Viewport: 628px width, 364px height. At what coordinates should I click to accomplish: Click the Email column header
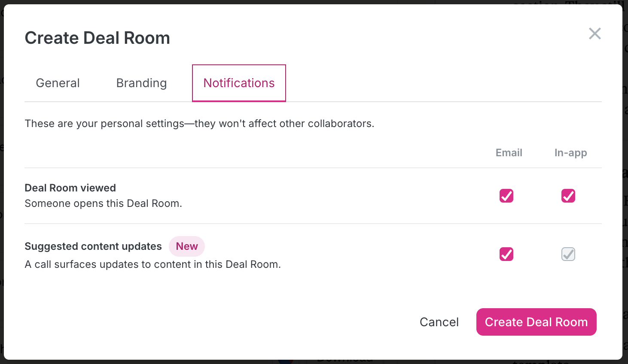point(509,153)
